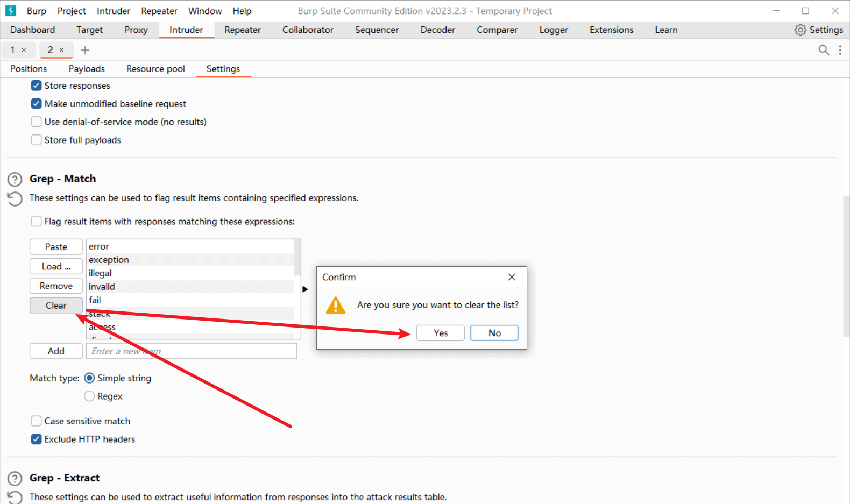The width and height of the screenshot is (850, 504).
Task: Uncheck Exclude HTTP headers
Action: point(36,439)
